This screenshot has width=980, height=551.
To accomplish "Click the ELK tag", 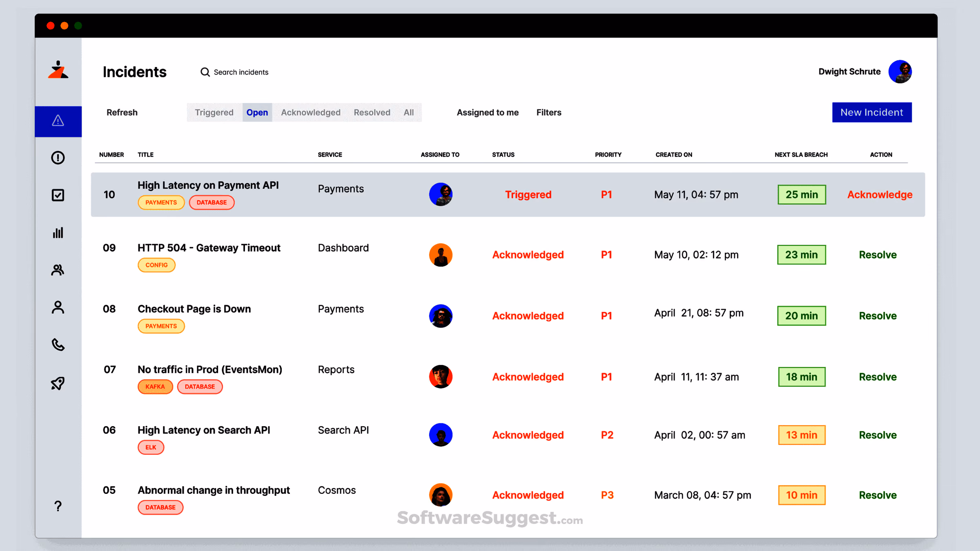I will click(151, 447).
